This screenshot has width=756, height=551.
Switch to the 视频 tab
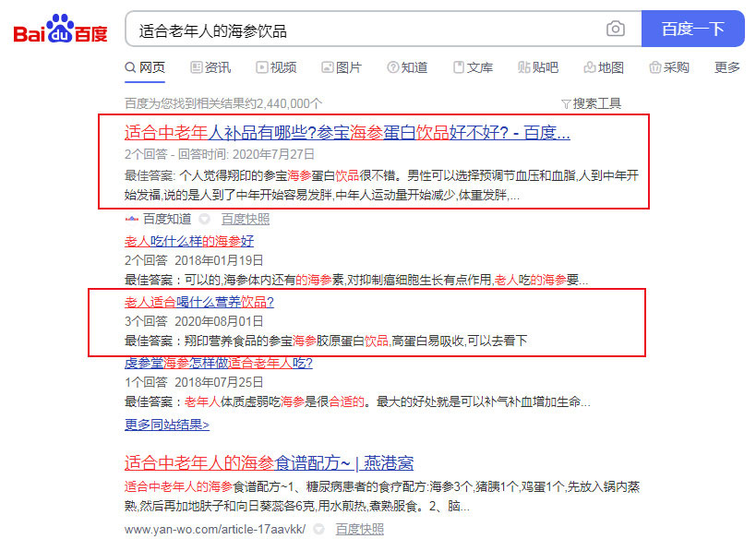pos(276,67)
